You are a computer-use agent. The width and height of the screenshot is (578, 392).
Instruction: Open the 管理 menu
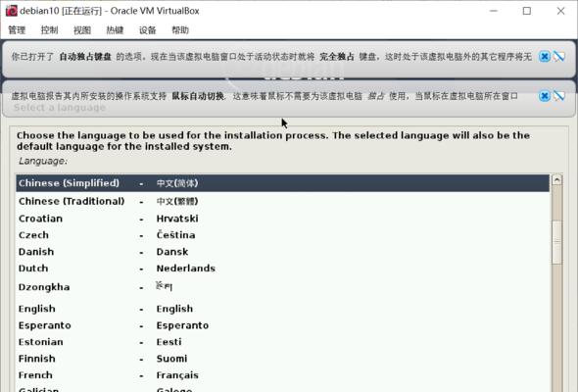click(17, 29)
